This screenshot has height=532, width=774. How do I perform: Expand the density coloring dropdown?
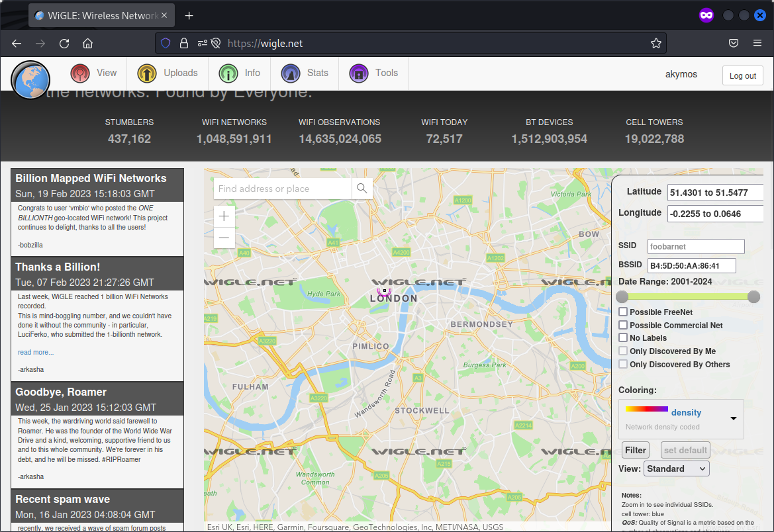pyautogui.click(x=733, y=418)
